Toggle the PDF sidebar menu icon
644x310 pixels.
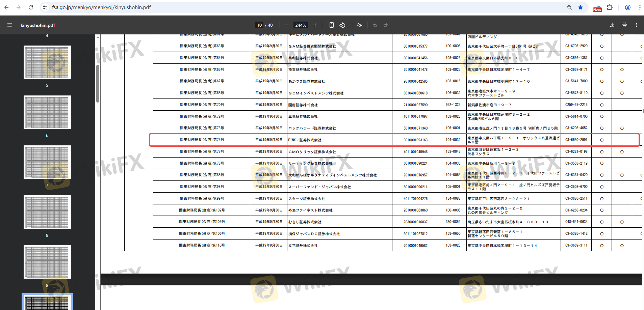pos(10,25)
